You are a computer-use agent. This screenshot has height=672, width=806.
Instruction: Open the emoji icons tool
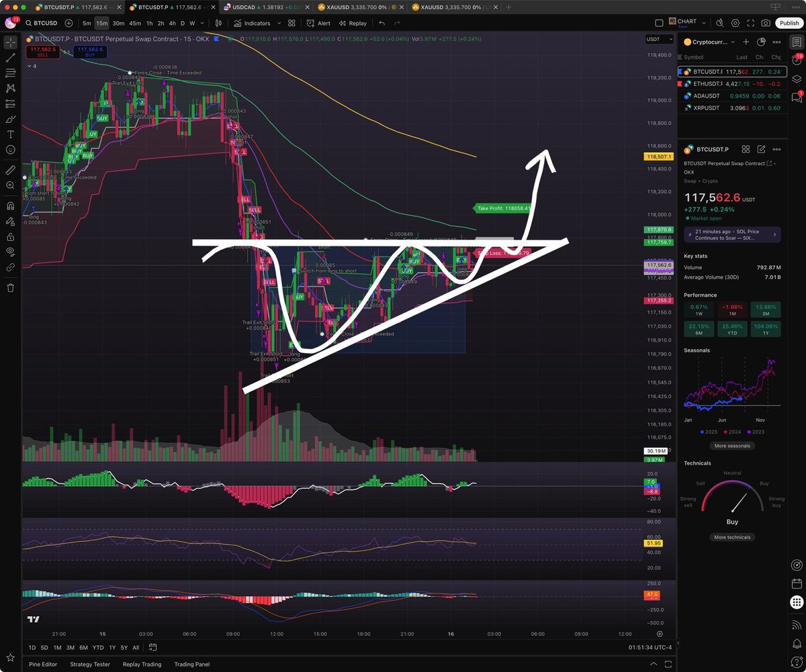pyautogui.click(x=10, y=150)
